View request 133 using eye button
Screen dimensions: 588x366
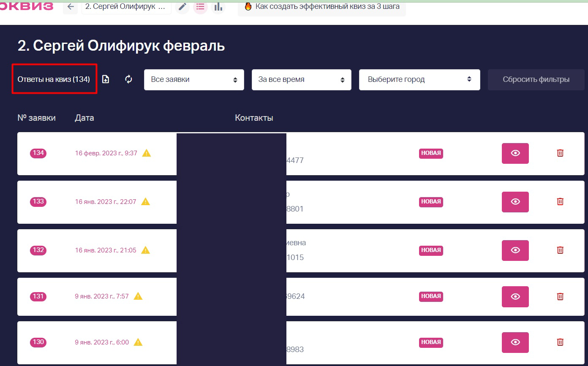(515, 202)
